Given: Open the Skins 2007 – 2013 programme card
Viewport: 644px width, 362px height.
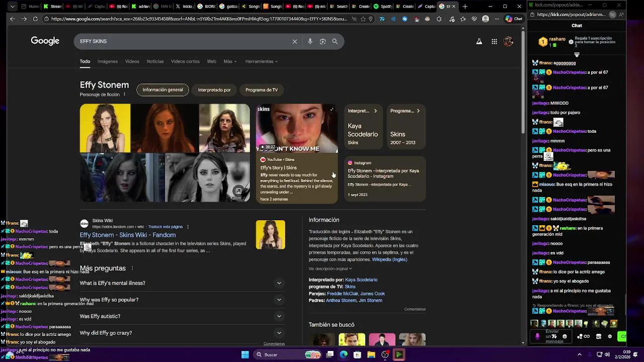Looking at the screenshot, I should pyautogui.click(x=406, y=127).
